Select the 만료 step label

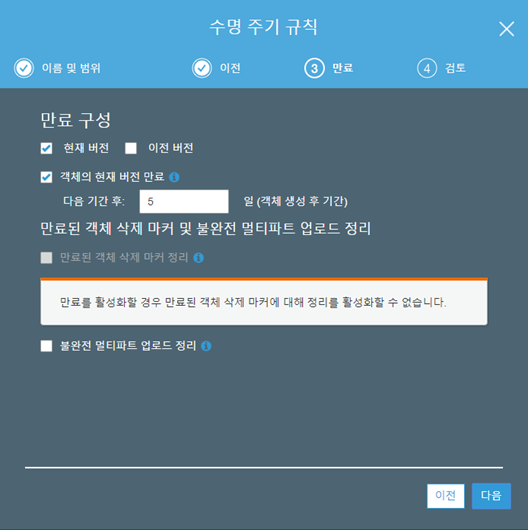click(343, 68)
